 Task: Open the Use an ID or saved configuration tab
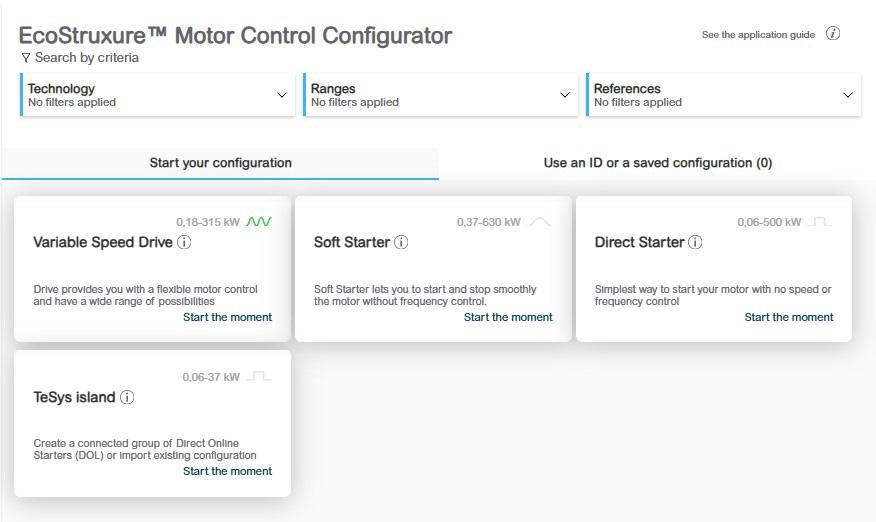657,163
